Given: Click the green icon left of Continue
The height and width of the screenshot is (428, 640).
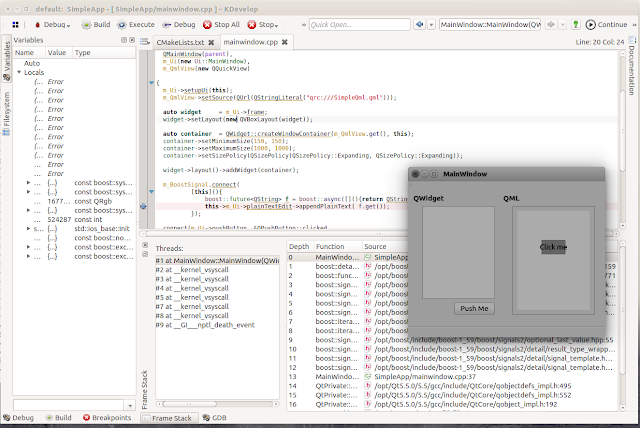Looking at the screenshot, I should click(x=576, y=24).
